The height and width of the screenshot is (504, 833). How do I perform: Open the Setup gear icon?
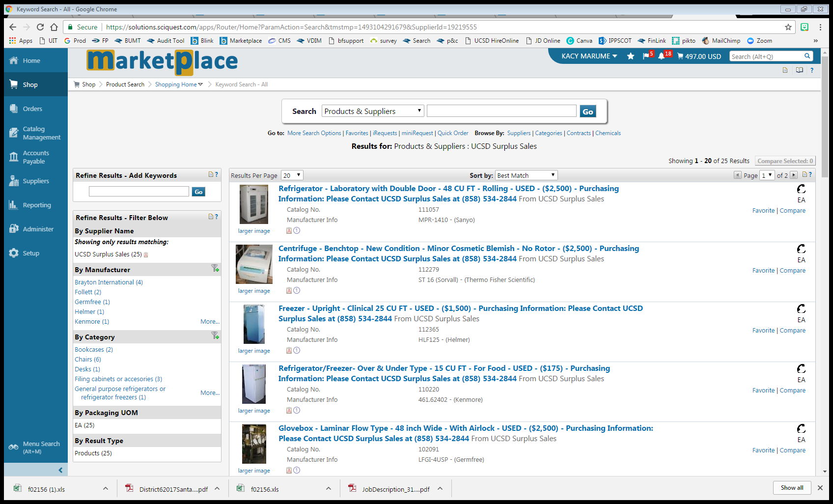14,253
